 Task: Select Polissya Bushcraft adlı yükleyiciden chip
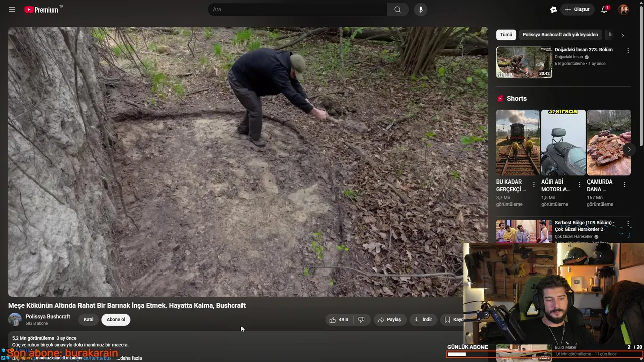pos(560,35)
